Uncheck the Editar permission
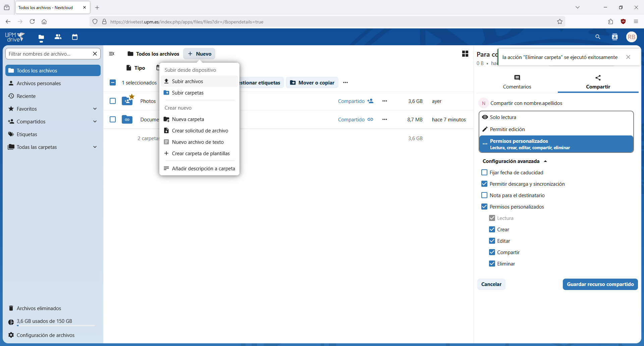This screenshot has width=644, height=346. [x=492, y=241]
